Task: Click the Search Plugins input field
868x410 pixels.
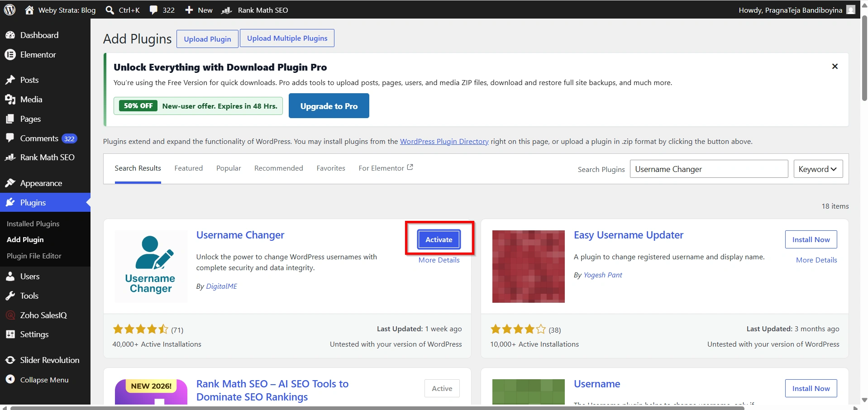Action: click(x=709, y=169)
